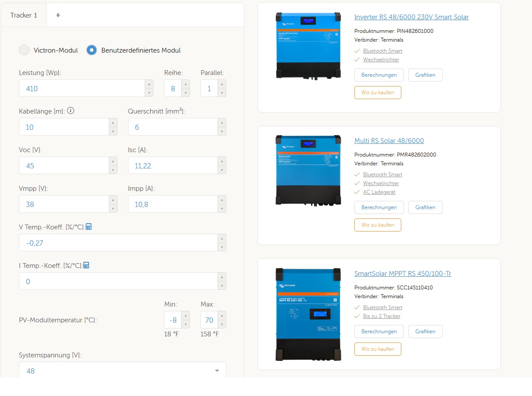Open the Systemspannung dropdown
Viewport: 532px width, 396px height.
(x=122, y=371)
